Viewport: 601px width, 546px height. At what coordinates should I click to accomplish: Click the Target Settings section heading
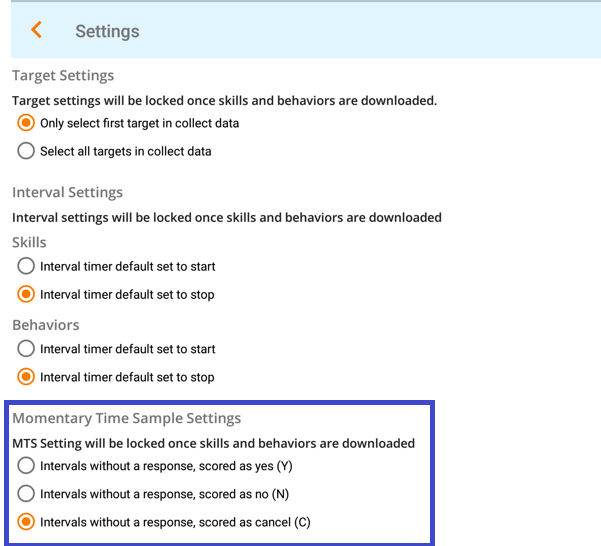pos(63,75)
